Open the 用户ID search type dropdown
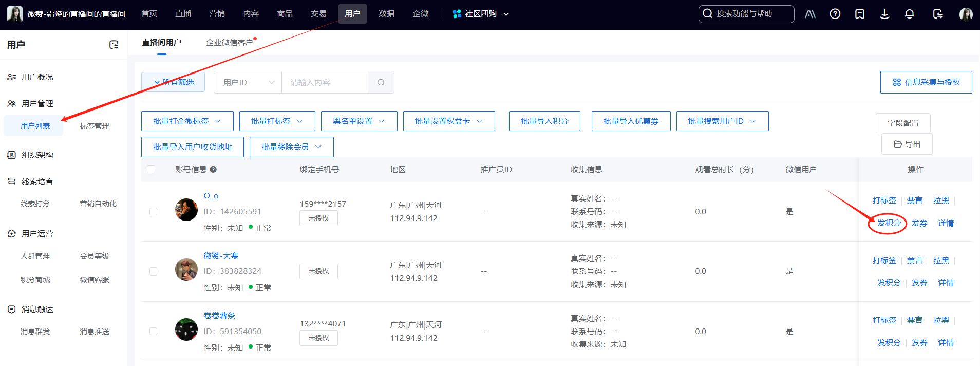This screenshot has width=980, height=366. click(x=248, y=82)
